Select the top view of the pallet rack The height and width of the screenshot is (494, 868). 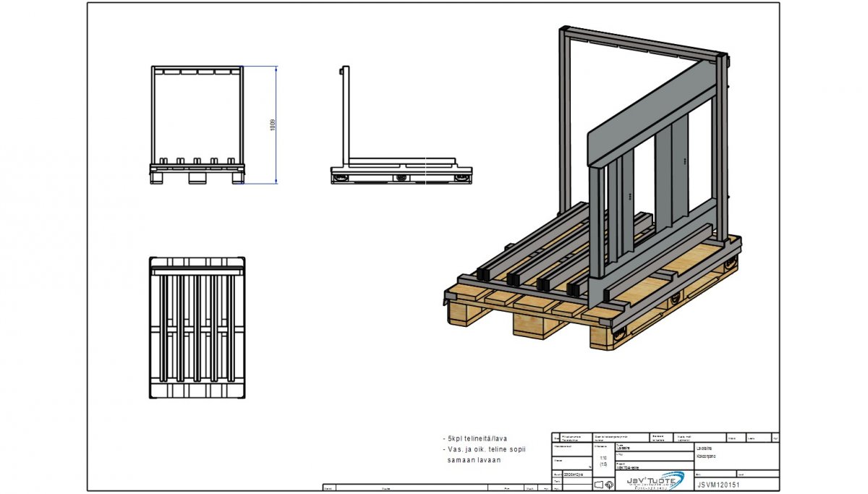click(197, 328)
